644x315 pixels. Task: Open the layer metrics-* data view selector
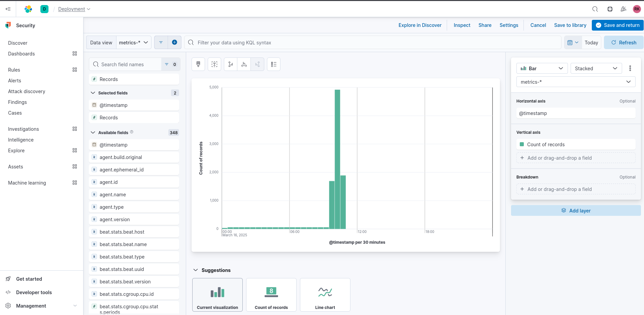coord(576,82)
